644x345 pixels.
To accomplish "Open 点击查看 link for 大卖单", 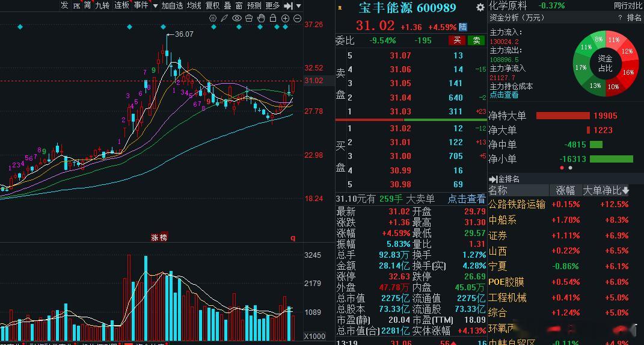I will [x=466, y=199].
